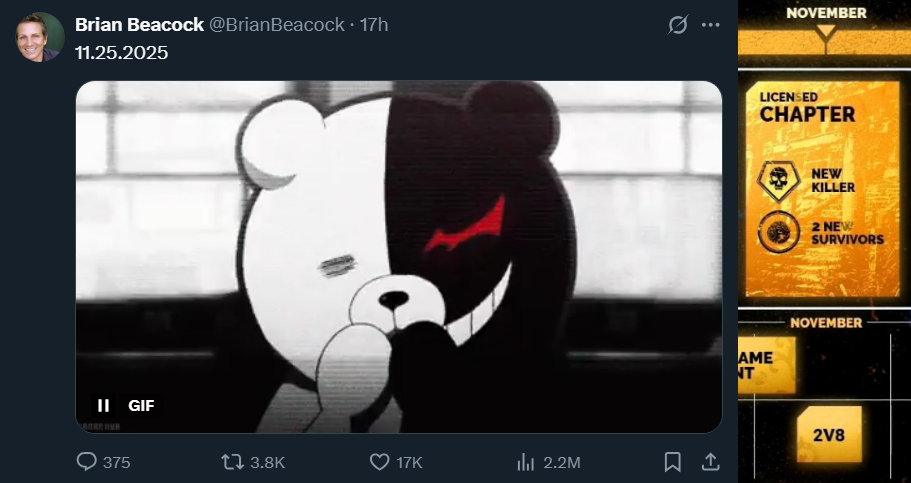Screen dimensions: 911x483
Task: Bookmark this tweet
Action: point(673,462)
